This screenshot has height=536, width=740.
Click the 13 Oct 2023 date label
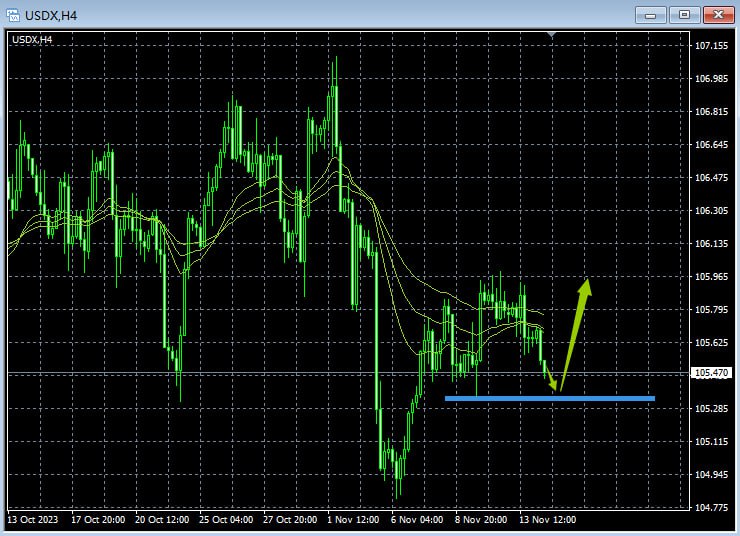point(35,520)
